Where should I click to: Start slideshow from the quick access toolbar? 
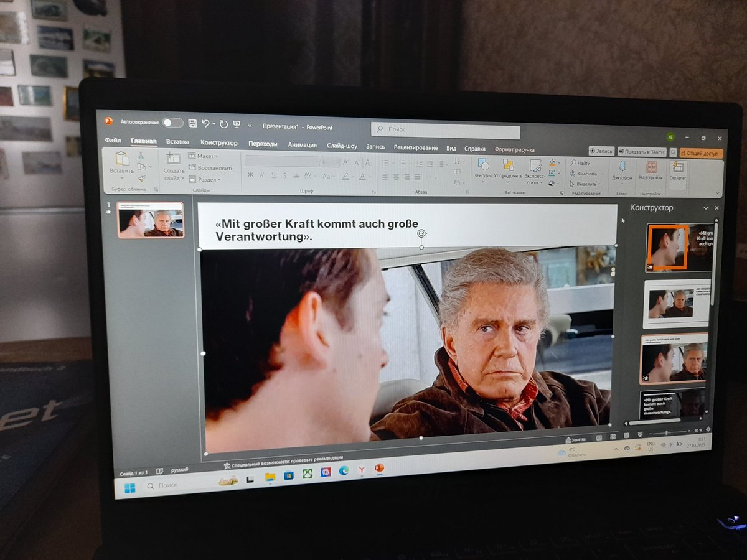pyautogui.click(x=237, y=124)
